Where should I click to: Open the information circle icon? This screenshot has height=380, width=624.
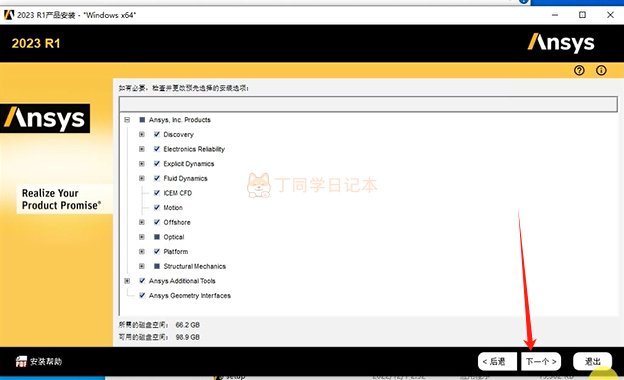coord(601,70)
